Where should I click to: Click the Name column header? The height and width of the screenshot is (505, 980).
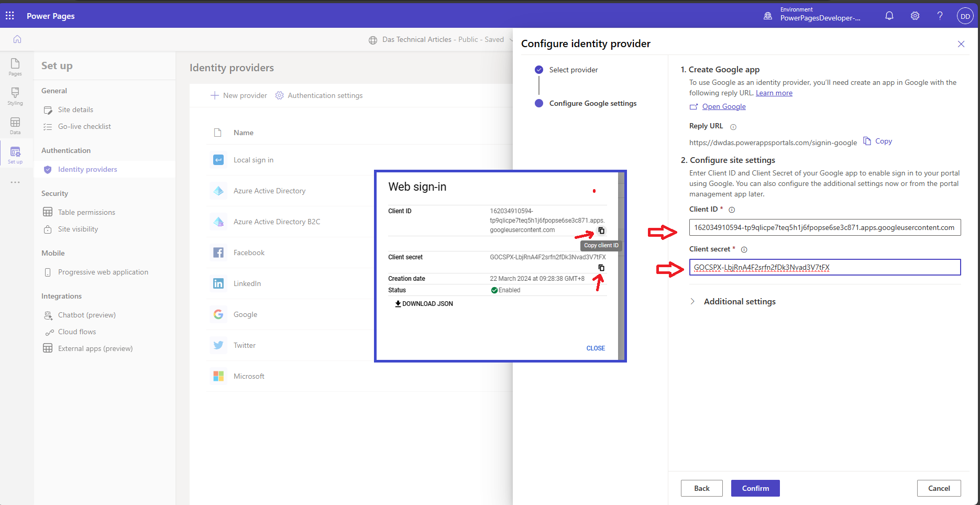point(244,133)
